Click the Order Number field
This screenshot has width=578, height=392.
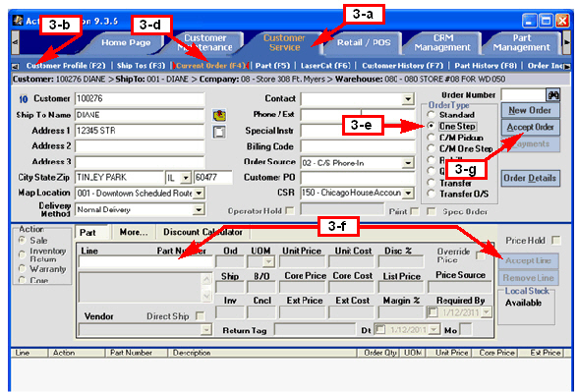tap(523, 95)
